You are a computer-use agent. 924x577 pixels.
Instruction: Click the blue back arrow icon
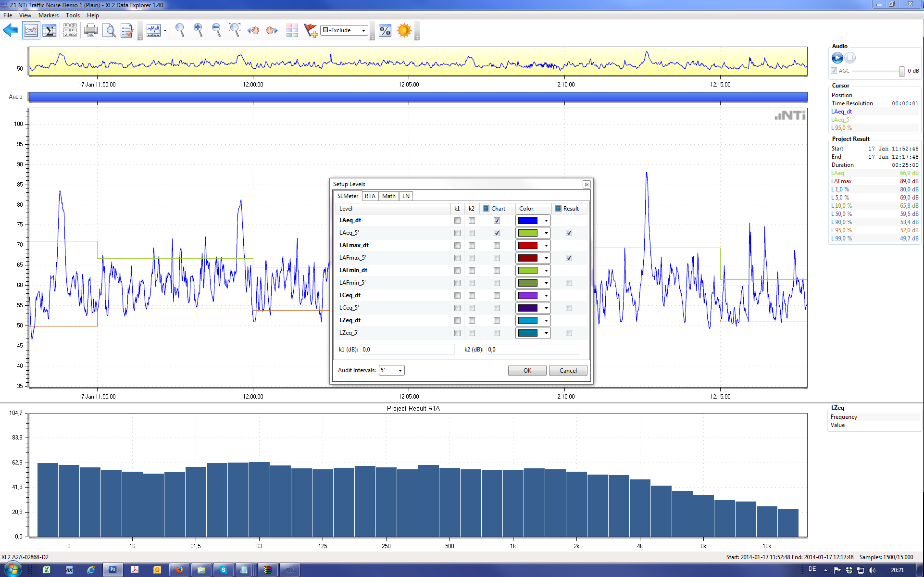point(10,31)
